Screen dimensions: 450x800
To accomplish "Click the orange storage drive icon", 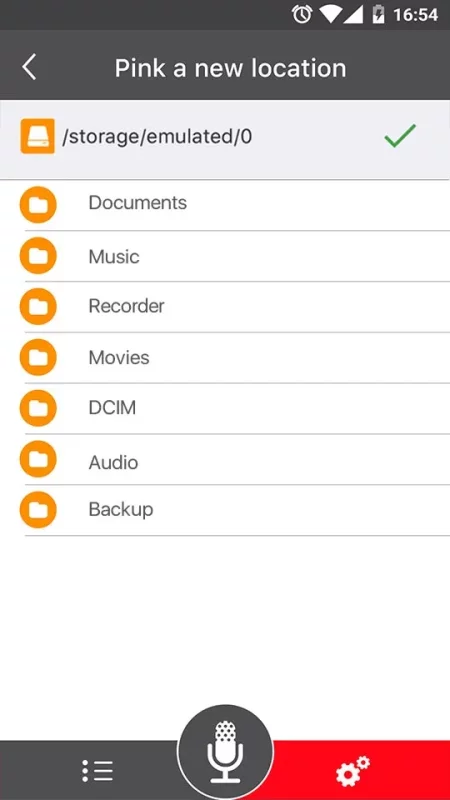I will (38, 136).
